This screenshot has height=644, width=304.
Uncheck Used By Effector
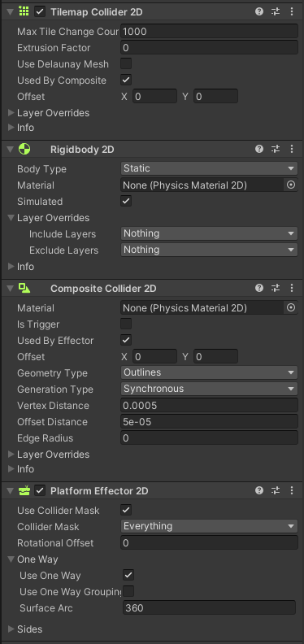pyautogui.click(x=126, y=340)
